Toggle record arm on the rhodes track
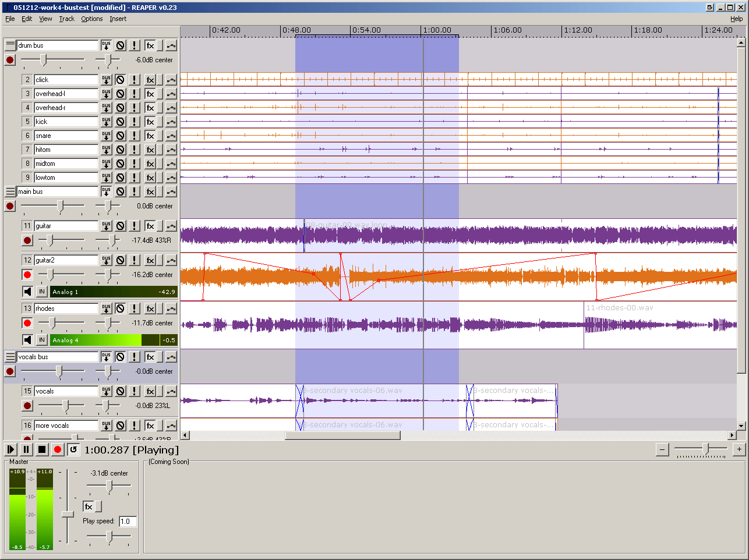 (27, 323)
